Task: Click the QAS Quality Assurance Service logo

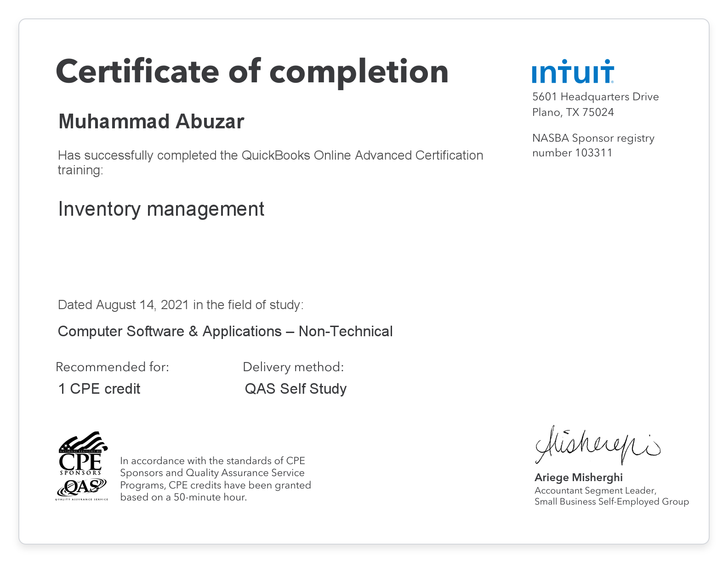Action: (82, 489)
